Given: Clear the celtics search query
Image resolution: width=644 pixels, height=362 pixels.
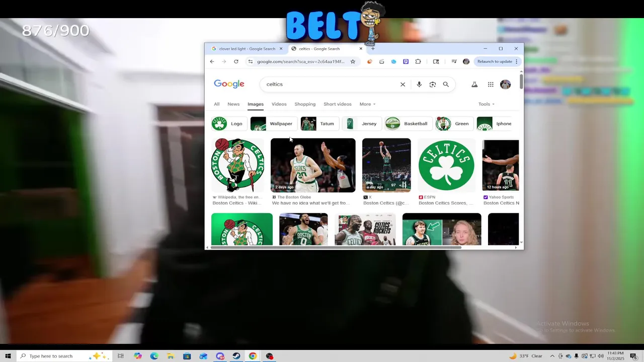Looking at the screenshot, I should coord(403,84).
